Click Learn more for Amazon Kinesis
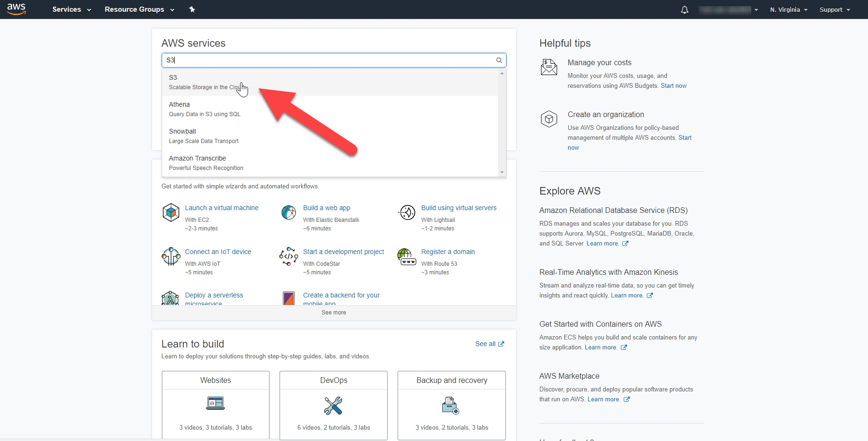This screenshot has height=441, width=868. 627,296
